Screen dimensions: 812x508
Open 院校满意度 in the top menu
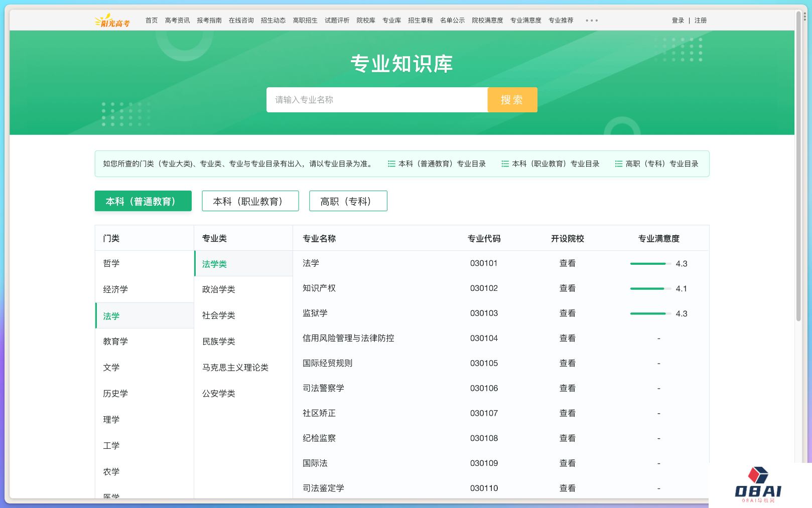pos(487,21)
